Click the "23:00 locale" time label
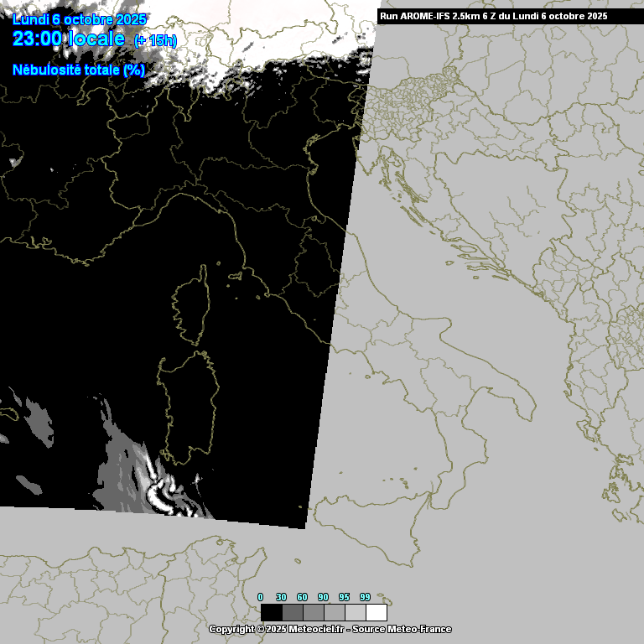The image size is (644, 644). 69,39
